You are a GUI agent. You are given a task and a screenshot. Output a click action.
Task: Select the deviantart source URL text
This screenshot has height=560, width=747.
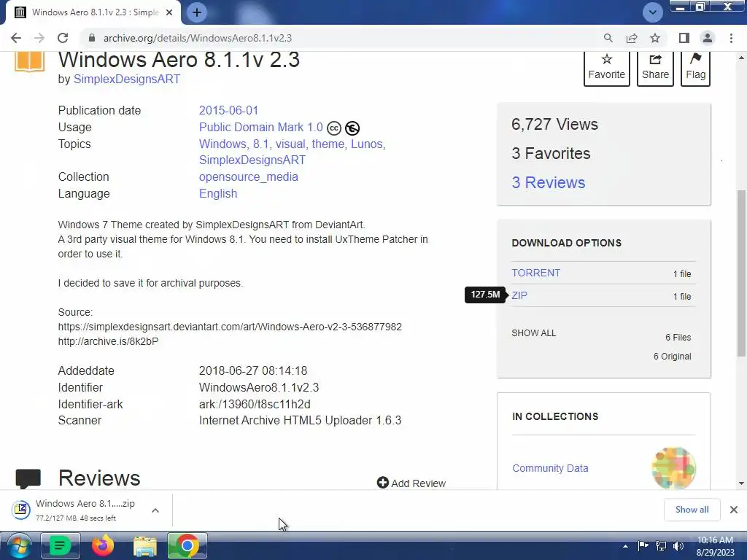pos(230,327)
